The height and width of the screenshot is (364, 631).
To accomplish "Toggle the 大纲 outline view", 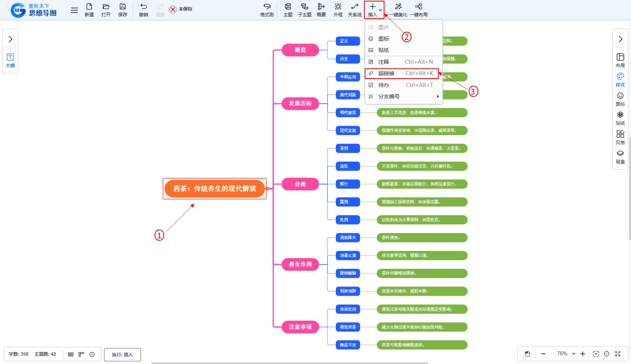I will pyautogui.click(x=10, y=60).
